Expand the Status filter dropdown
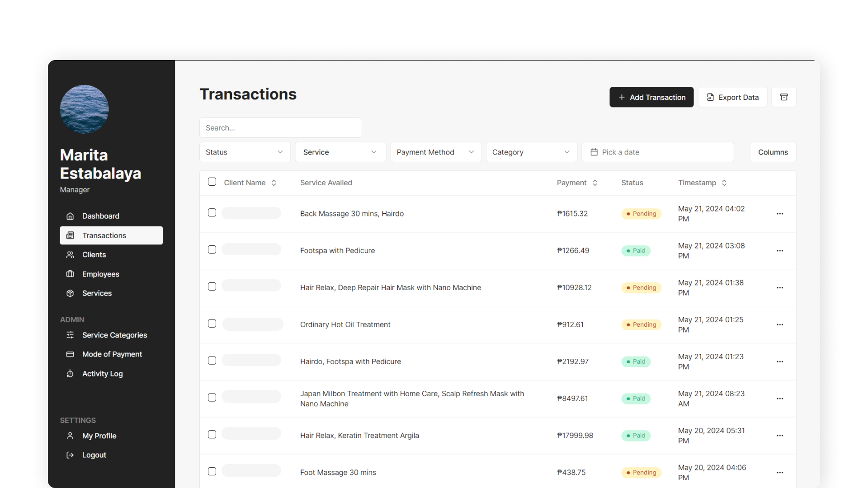The image size is (868, 488). [245, 152]
